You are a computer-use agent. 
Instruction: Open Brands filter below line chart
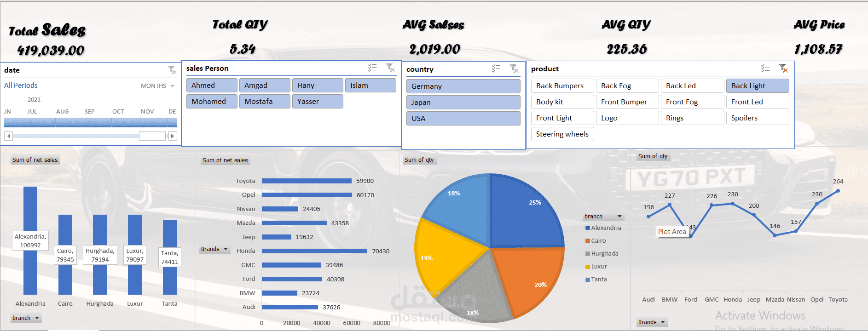652,322
